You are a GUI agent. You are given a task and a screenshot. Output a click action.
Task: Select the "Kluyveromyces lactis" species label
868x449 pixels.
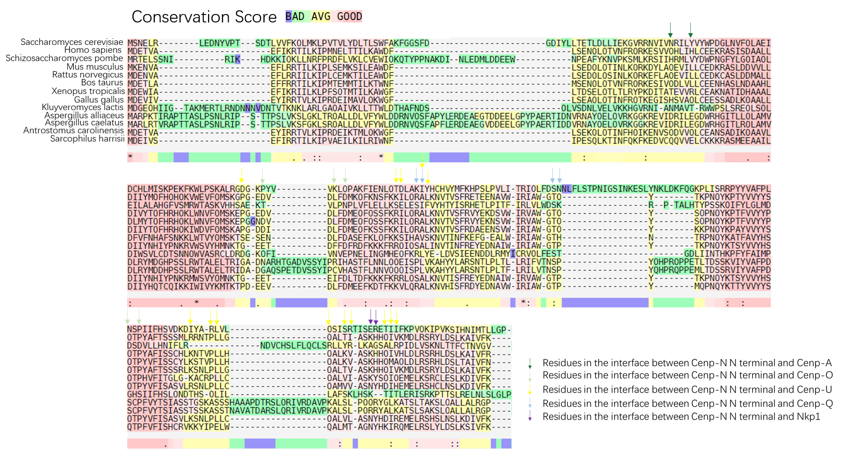coord(83,108)
